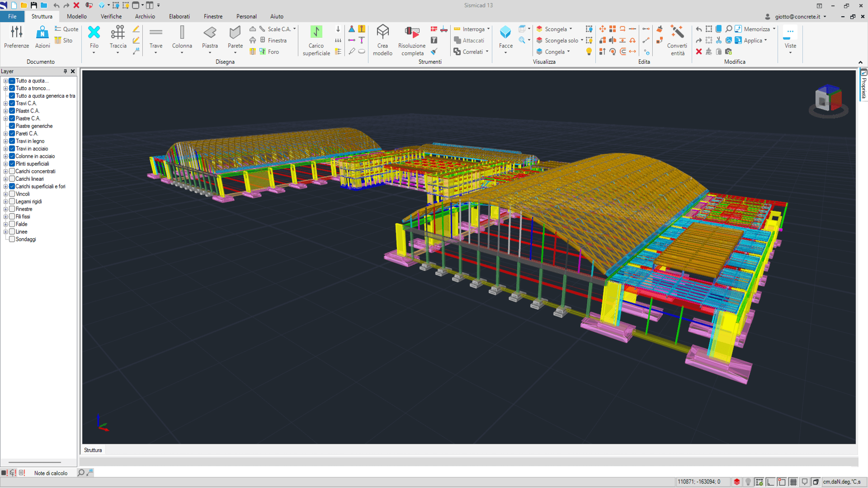The image size is (868, 488).
Task: Uncheck the Colonne in acciaio layer
Action: (12, 156)
